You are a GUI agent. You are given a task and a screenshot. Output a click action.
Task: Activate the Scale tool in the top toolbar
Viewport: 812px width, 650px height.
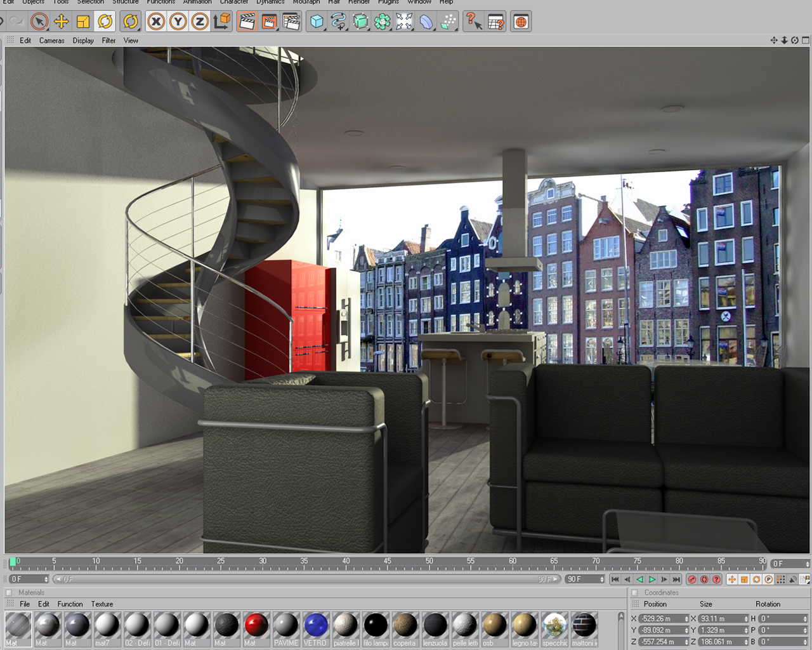pyautogui.click(x=83, y=22)
